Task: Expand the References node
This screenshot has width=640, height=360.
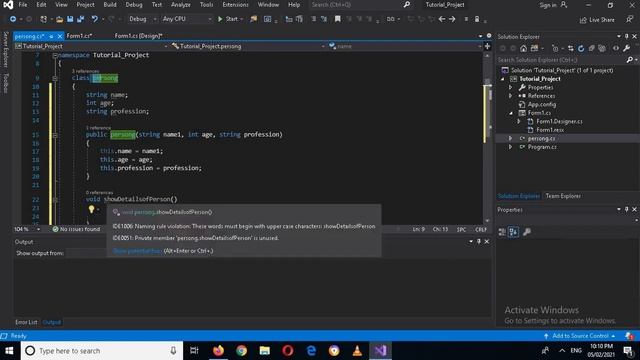Action: [x=510, y=96]
